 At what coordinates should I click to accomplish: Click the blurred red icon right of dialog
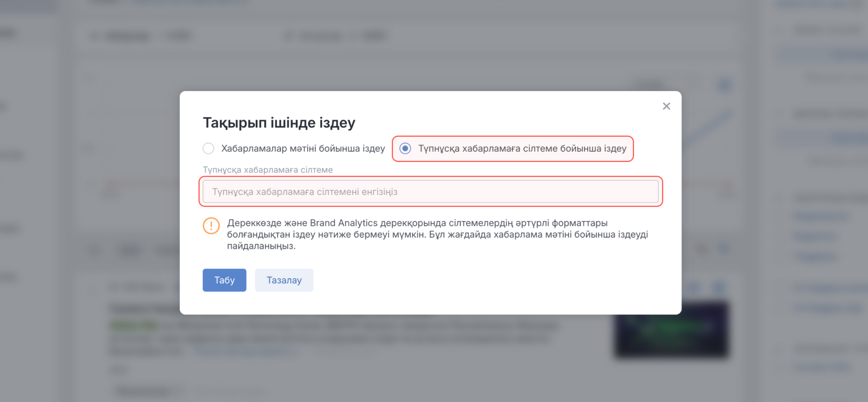pyautogui.click(x=702, y=249)
